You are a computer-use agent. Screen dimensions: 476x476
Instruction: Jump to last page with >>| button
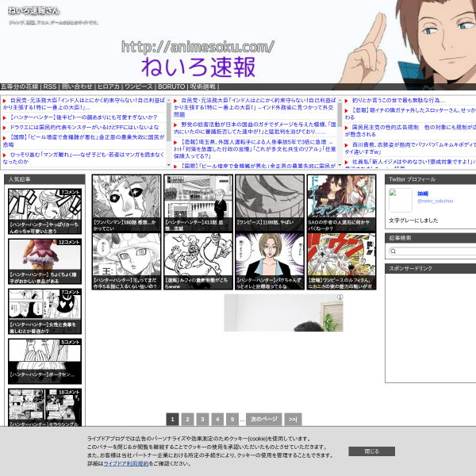tap(293, 419)
